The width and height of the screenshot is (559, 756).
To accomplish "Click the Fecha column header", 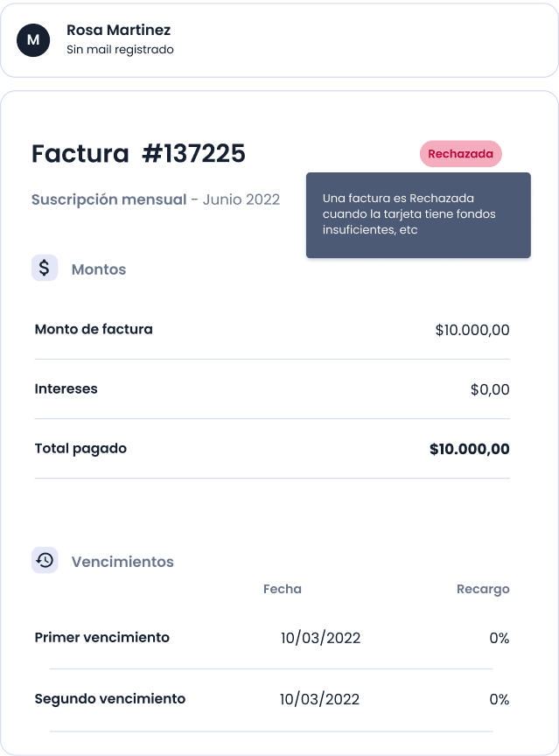I will (283, 589).
